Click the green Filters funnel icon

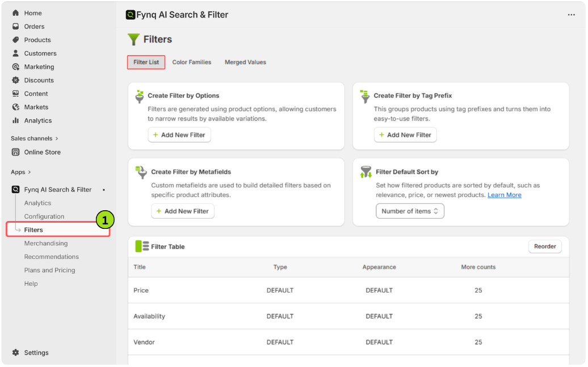pos(133,39)
